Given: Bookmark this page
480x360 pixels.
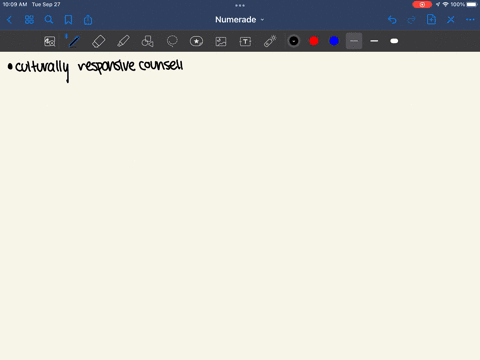Looking at the screenshot, I should click(x=68, y=20).
